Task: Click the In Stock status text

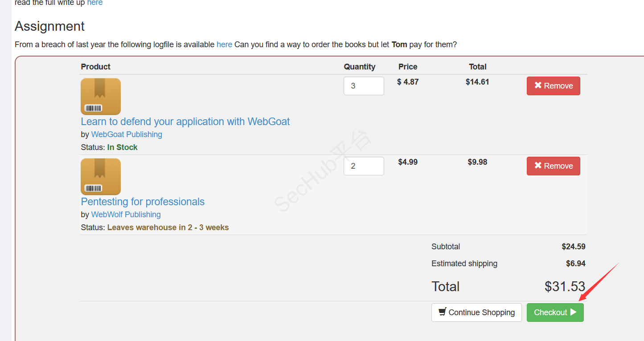Action: tap(123, 147)
